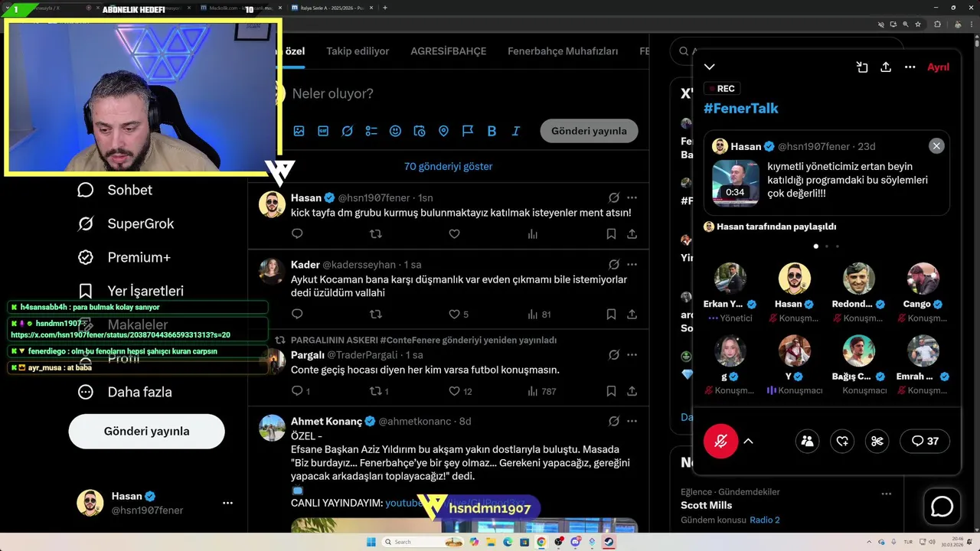Click the Windows Start button

click(371, 542)
